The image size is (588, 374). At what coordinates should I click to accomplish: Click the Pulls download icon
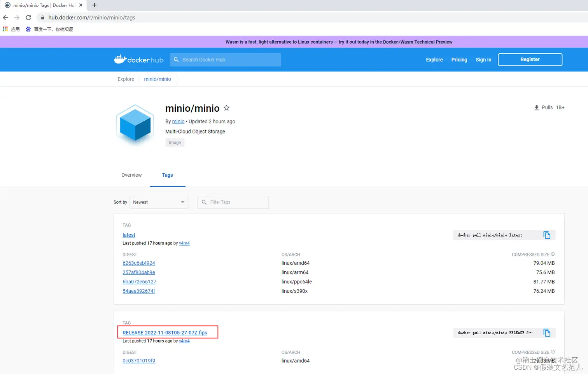(x=537, y=107)
